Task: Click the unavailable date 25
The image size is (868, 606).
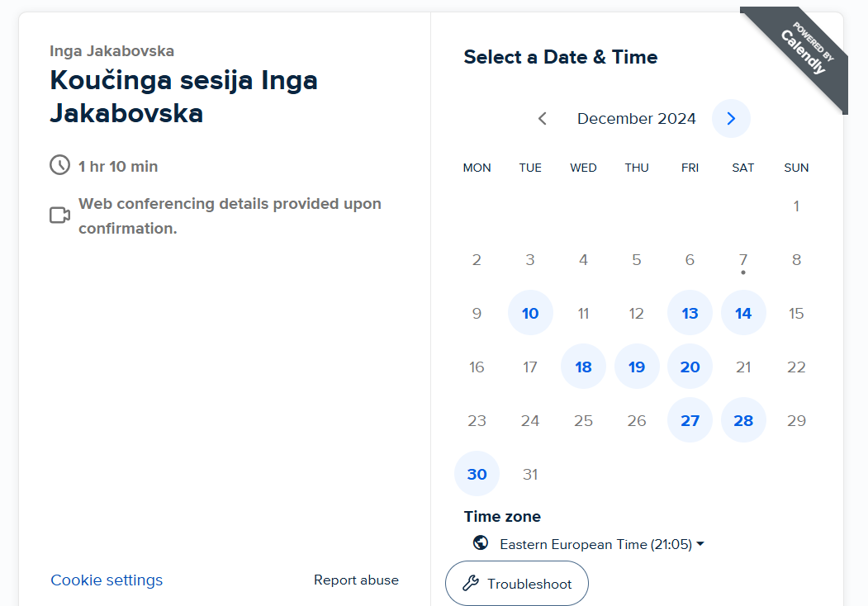Action: coord(583,420)
